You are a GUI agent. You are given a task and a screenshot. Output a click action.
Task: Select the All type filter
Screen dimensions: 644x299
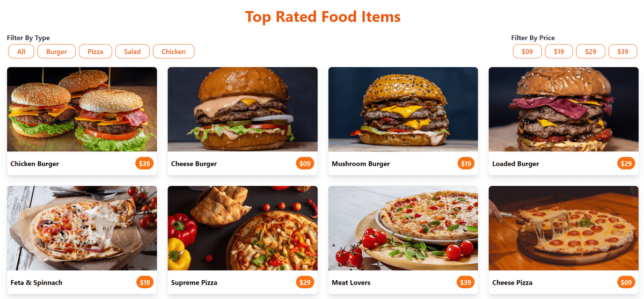pos(21,52)
